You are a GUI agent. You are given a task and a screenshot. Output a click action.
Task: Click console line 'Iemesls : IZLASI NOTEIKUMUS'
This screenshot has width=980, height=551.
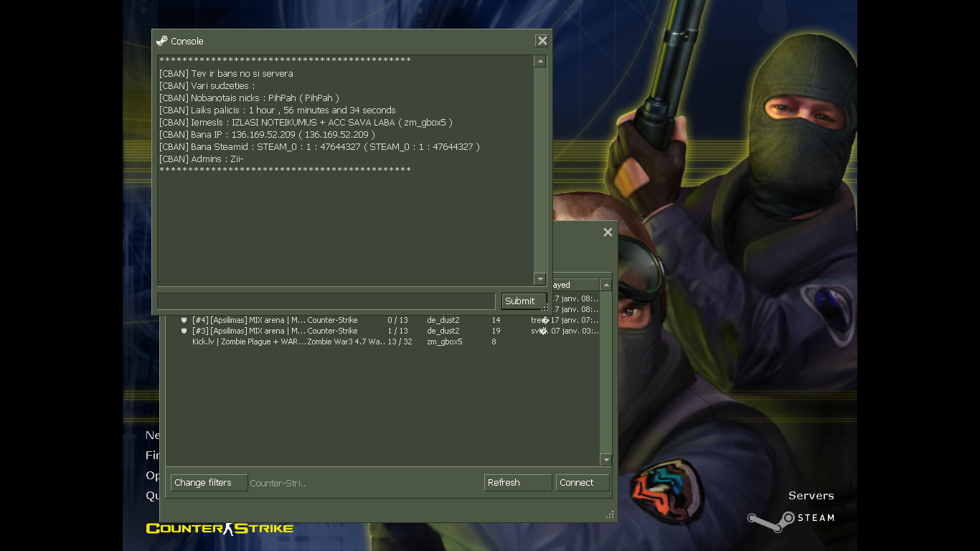coord(306,122)
